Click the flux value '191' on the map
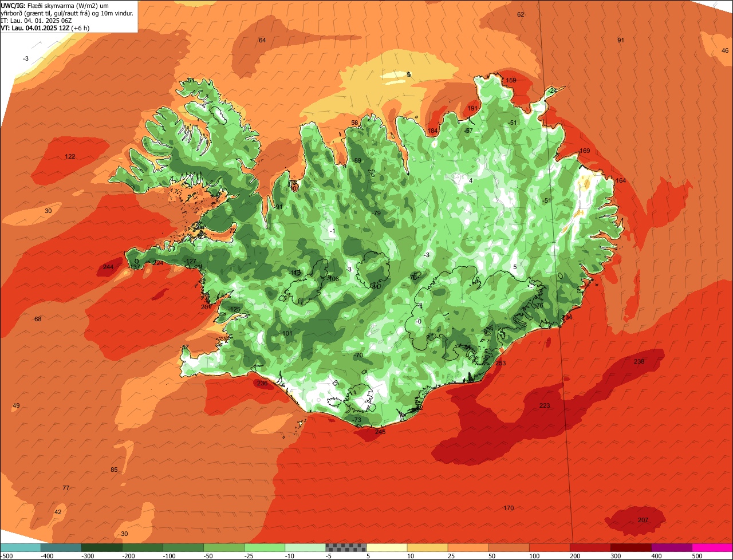 click(472, 108)
